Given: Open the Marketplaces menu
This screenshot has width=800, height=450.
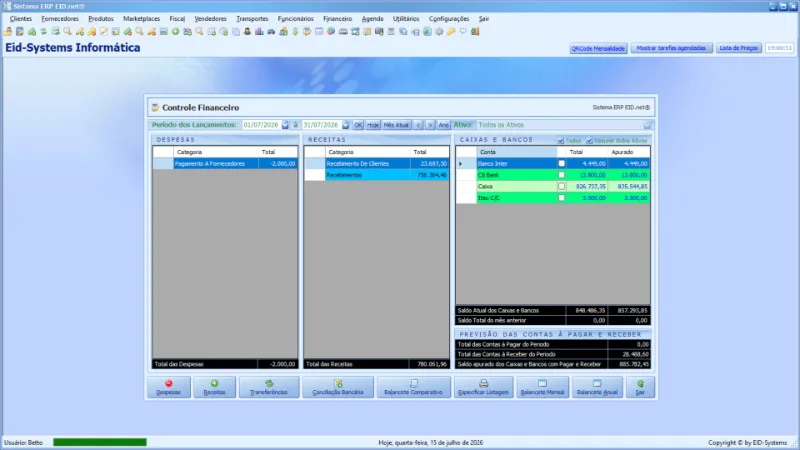Looking at the screenshot, I should [141, 19].
